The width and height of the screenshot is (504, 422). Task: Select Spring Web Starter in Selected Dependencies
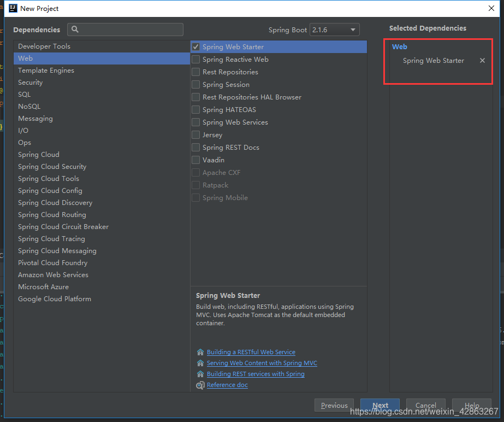tap(433, 61)
